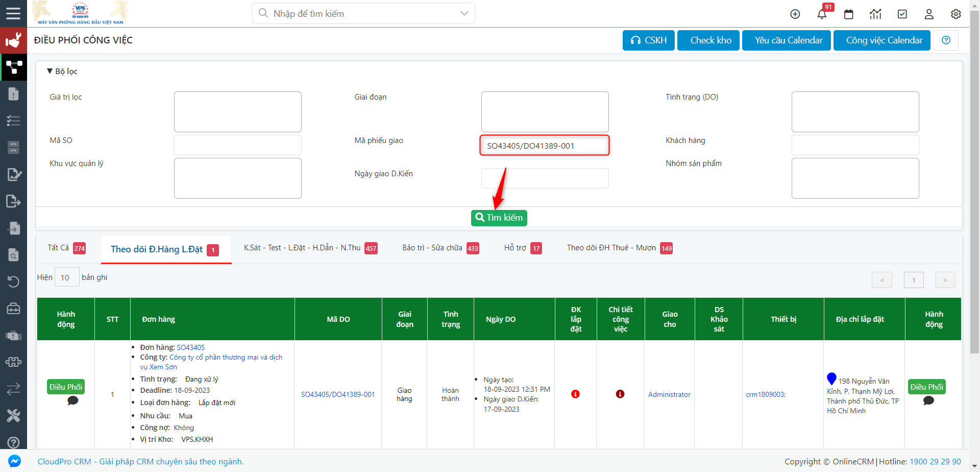
Task: Open the Administrator assignee link
Action: tap(669, 394)
